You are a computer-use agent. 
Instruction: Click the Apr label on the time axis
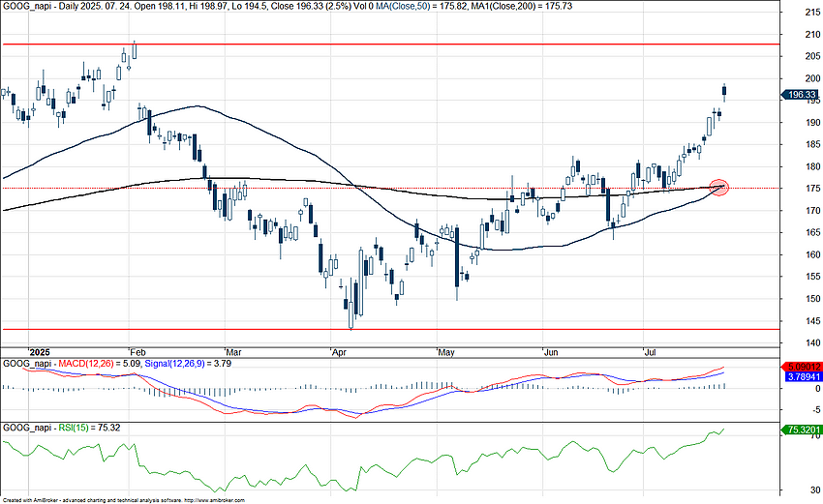339,352
